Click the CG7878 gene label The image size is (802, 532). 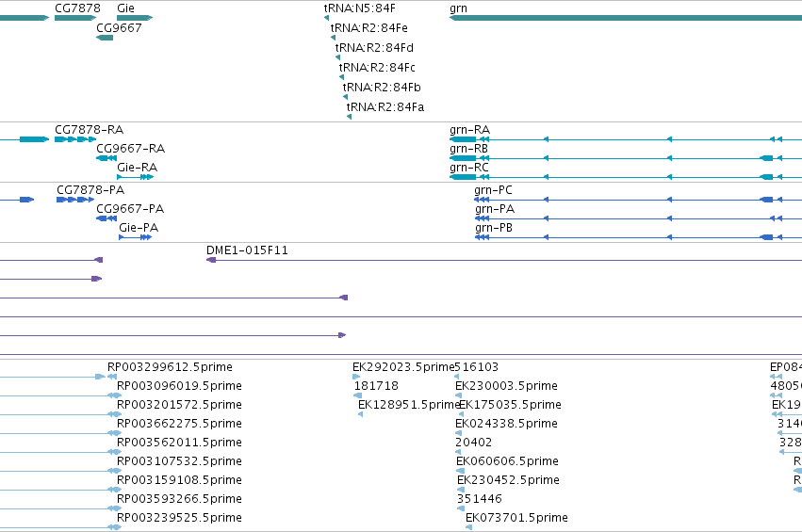tap(77, 8)
